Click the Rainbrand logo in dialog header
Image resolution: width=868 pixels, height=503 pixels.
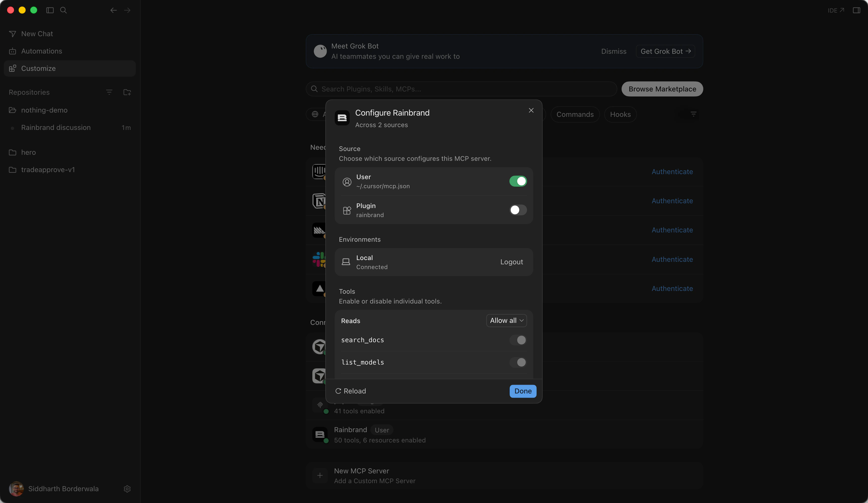(x=342, y=118)
